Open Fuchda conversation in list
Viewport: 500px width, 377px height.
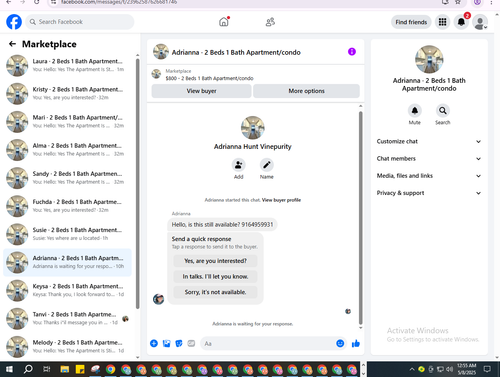(67, 206)
